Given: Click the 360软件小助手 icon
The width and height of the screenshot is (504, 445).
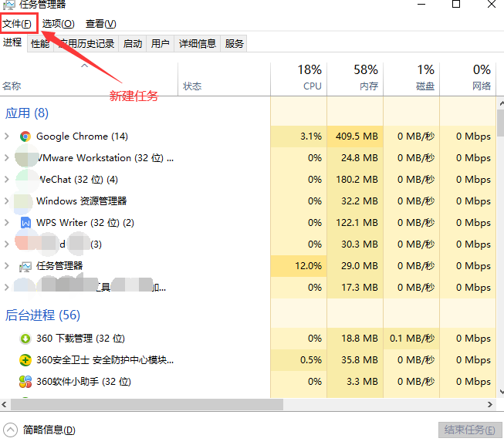Looking at the screenshot, I should click(x=25, y=382).
